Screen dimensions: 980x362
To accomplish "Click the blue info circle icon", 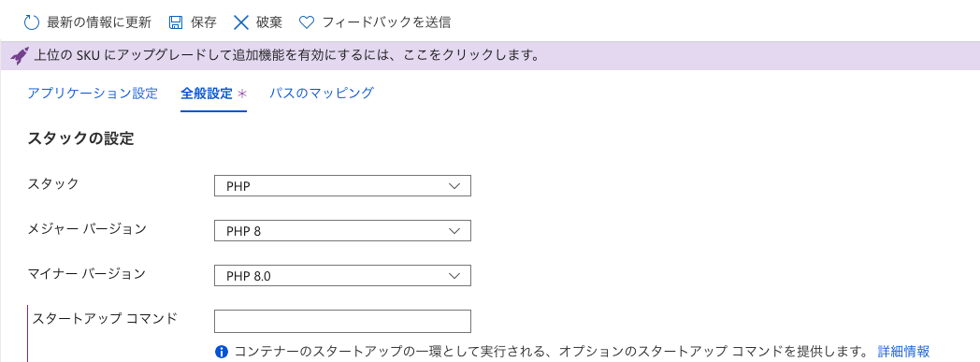I will (221, 352).
